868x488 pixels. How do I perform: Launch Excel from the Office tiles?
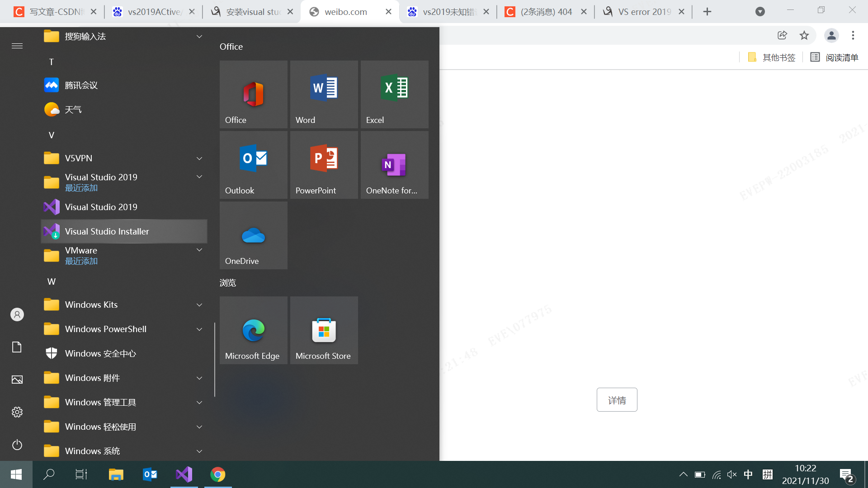pos(394,94)
